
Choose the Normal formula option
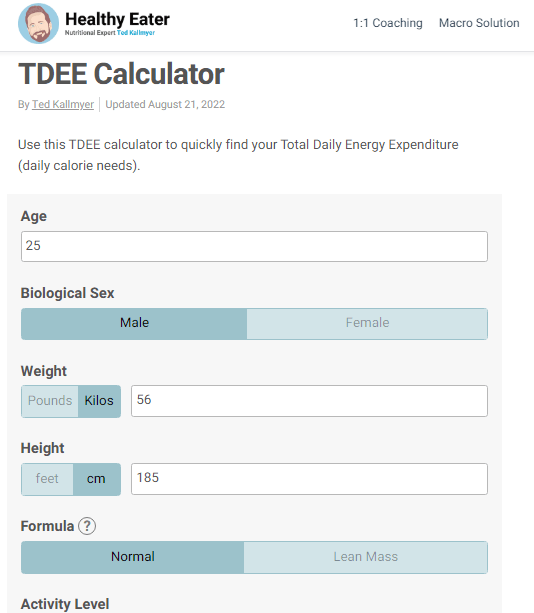(x=133, y=557)
